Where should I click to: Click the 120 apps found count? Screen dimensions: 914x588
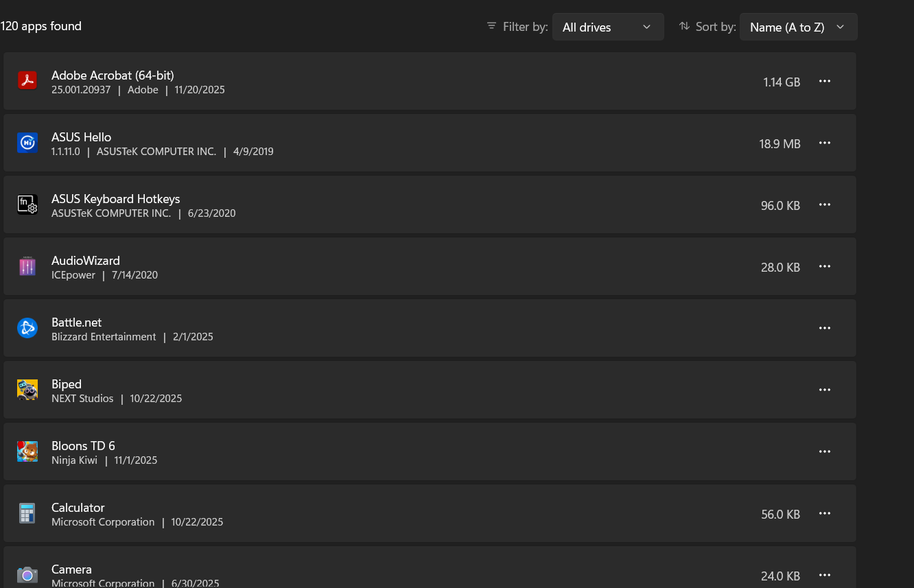tap(41, 26)
